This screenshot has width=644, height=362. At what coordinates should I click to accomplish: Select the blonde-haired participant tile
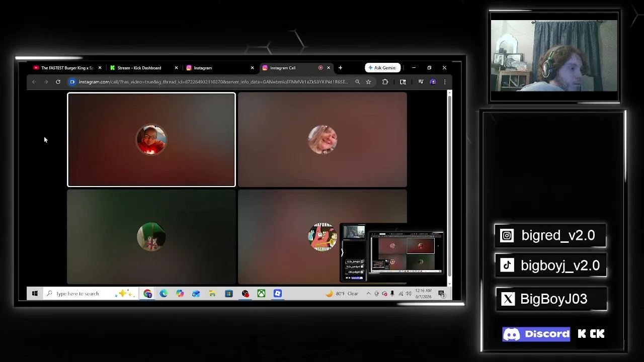click(323, 140)
